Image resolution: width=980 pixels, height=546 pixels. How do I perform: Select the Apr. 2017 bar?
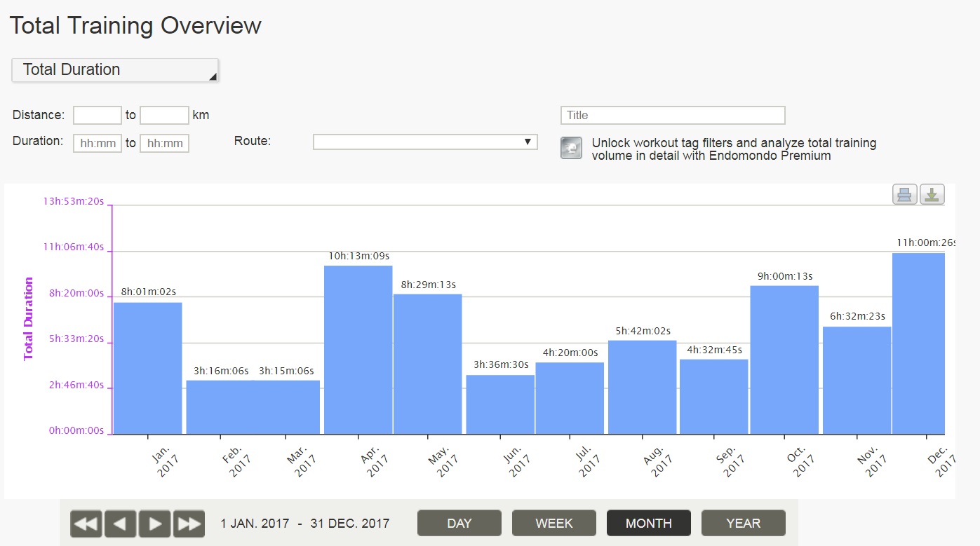(x=358, y=350)
